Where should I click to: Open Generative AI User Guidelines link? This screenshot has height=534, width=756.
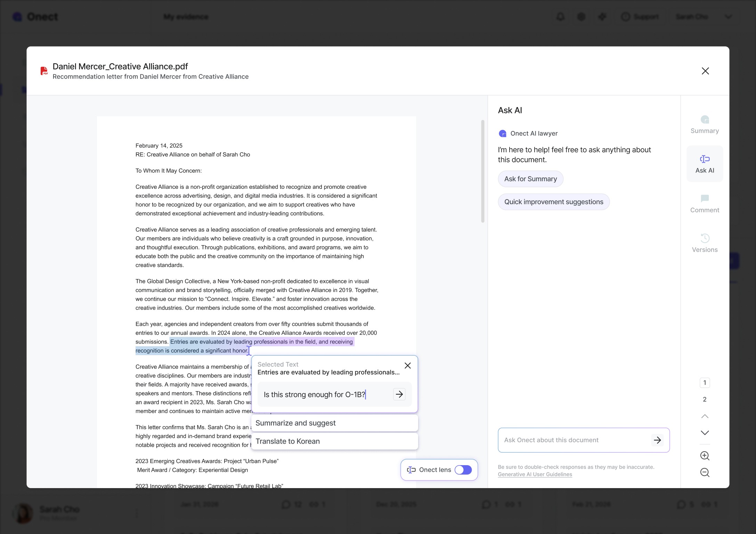pyautogui.click(x=535, y=475)
